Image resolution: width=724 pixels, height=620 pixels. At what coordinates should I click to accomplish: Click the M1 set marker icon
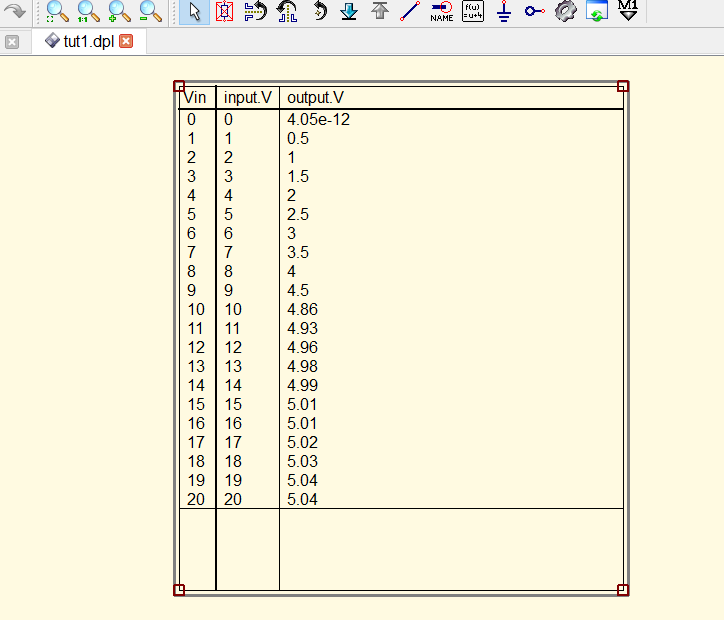(x=628, y=10)
